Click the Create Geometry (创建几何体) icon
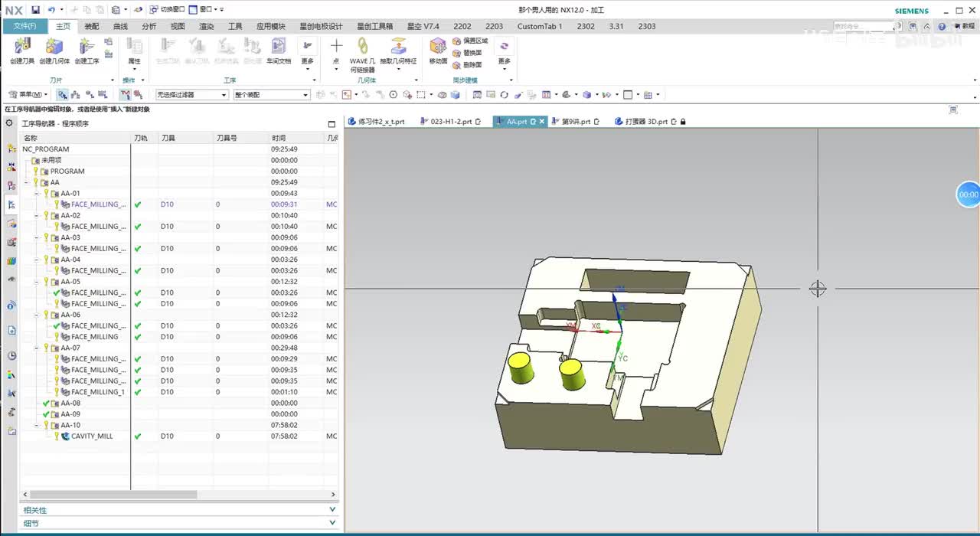This screenshot has width=980, height=536. (x=54, y=48)
